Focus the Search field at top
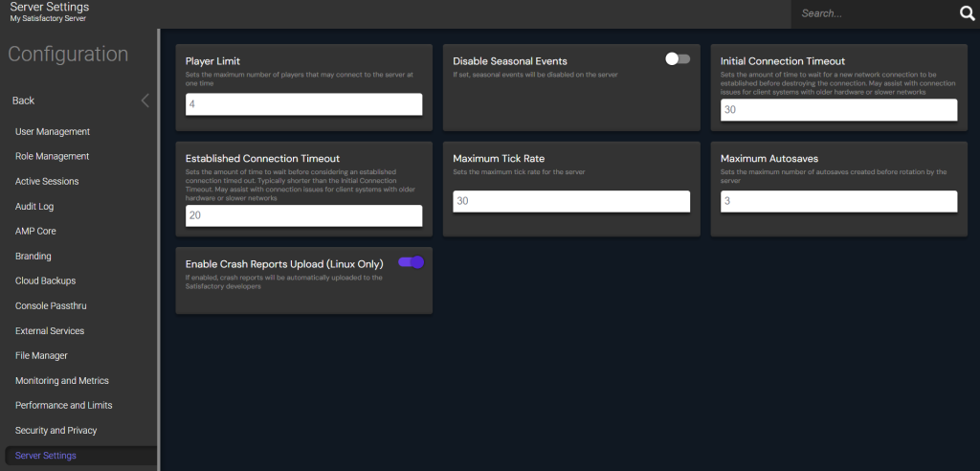980x471 pixels. tap(874, 13)
